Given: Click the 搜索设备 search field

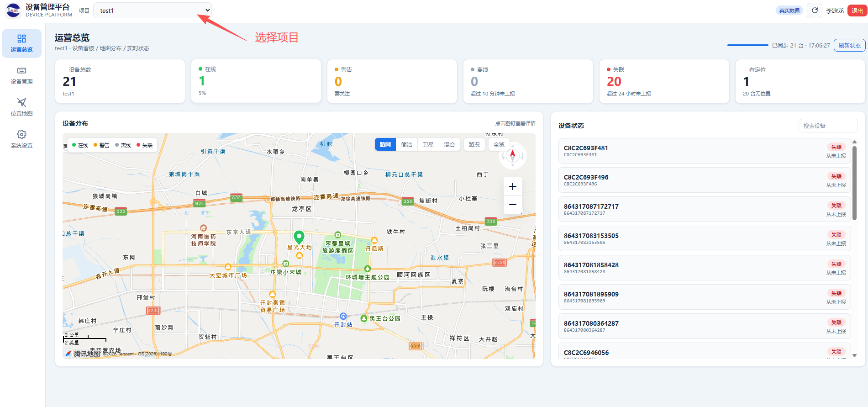Looking at the screenshot, I should pyautogui.click(x=828, y=126).
